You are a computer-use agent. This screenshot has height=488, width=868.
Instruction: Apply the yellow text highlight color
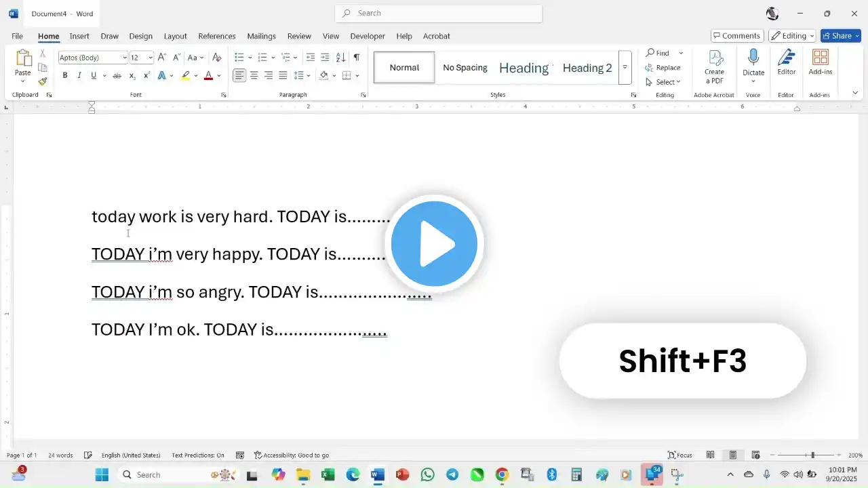point(185,76)
